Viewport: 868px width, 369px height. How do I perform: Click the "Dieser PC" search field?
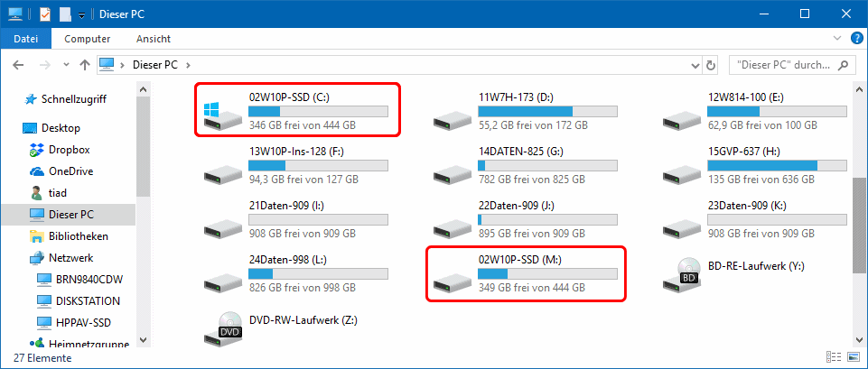tap(784, 65)
